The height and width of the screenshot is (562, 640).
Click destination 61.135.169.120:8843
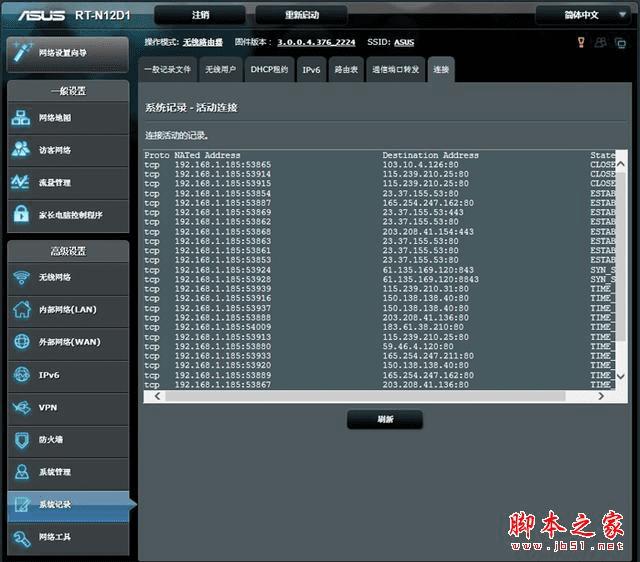(x=431, y=279)
